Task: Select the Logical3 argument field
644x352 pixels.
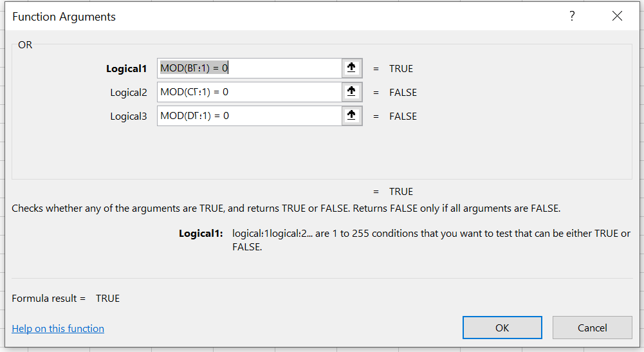Action: pos(250,116)
